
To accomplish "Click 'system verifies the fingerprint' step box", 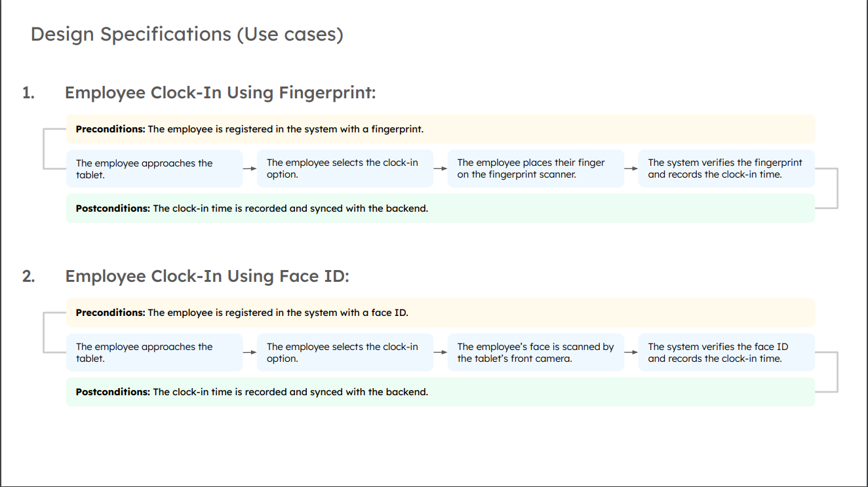I will tap(726, 169).
